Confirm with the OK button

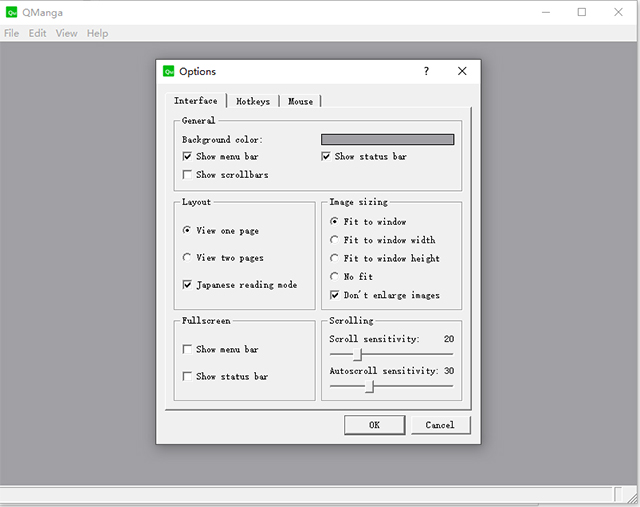[x=375, y=425]
